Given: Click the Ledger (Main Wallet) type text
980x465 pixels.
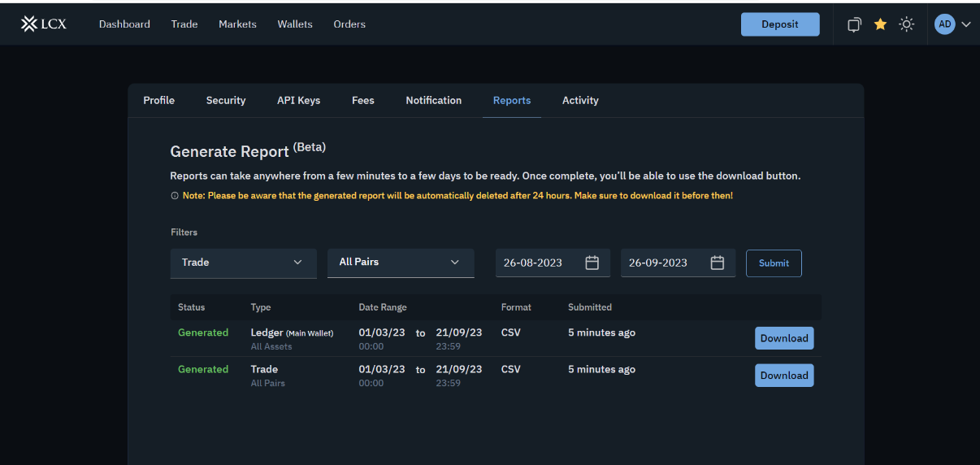Looking at the screenshot, I should (x=292, y=332).
